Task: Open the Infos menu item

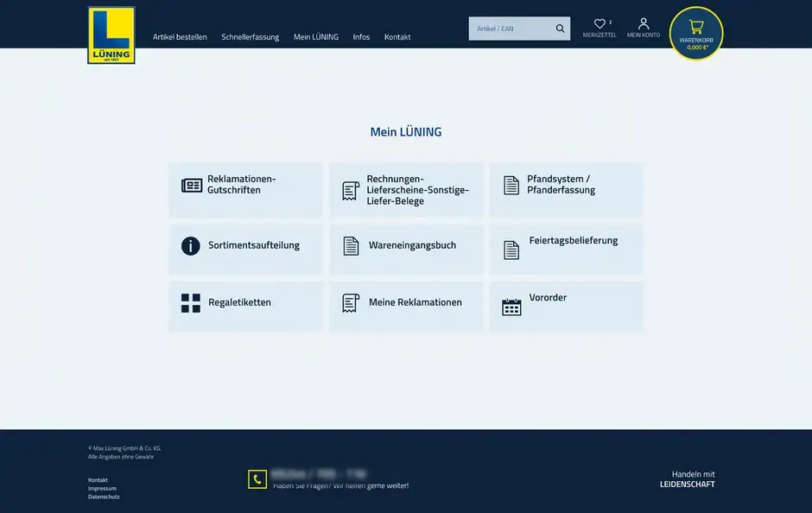Action: pyautogui.click(x=361, y=36)
